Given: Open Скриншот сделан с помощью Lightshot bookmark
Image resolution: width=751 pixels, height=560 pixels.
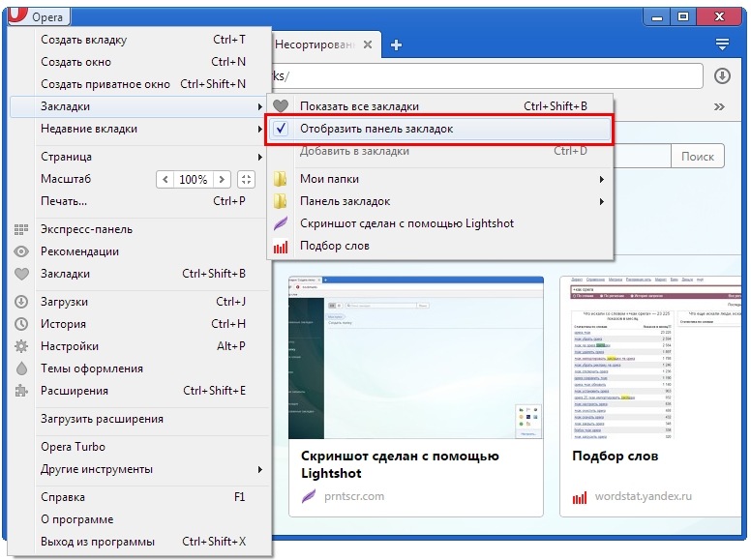Looking at the screenshot, I should [x=439, y=223].
